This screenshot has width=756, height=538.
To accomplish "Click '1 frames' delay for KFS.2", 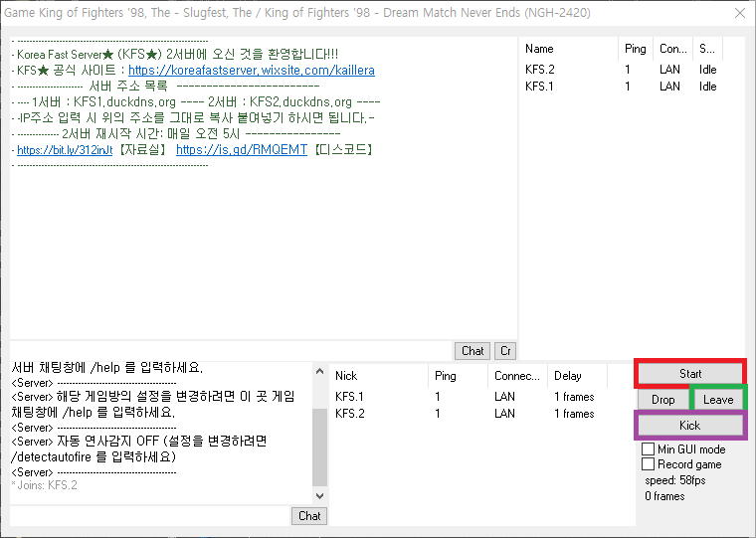I will [574, 414].
